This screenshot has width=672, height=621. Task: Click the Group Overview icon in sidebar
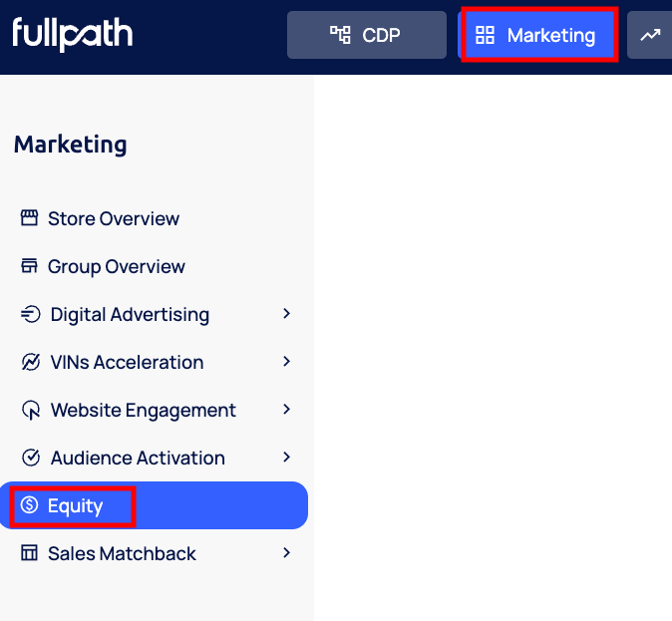coord(29,266)
